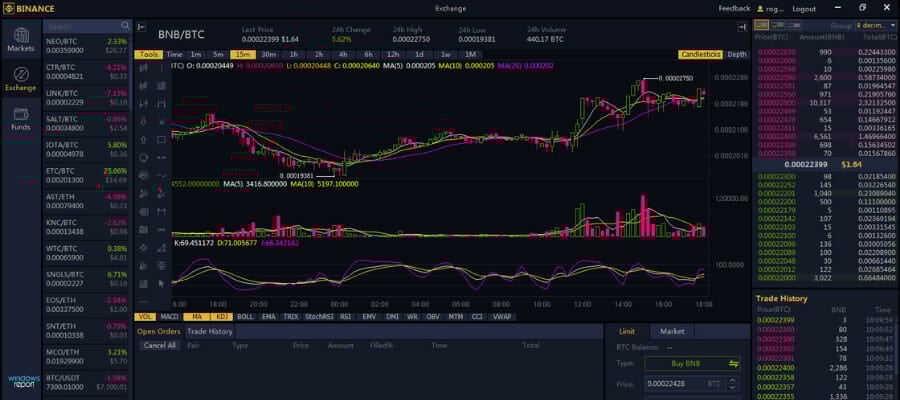Click the search magnifier icon

tap(126, 26)
